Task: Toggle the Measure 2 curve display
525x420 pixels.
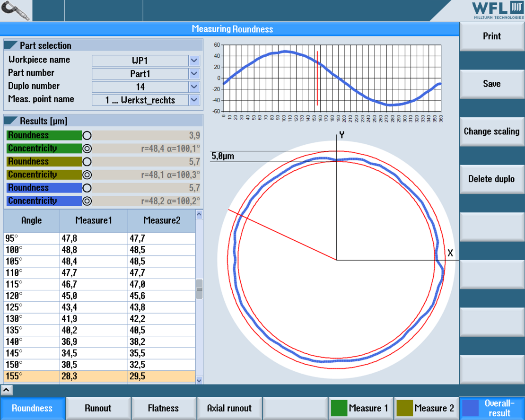Action: (426, 408)
